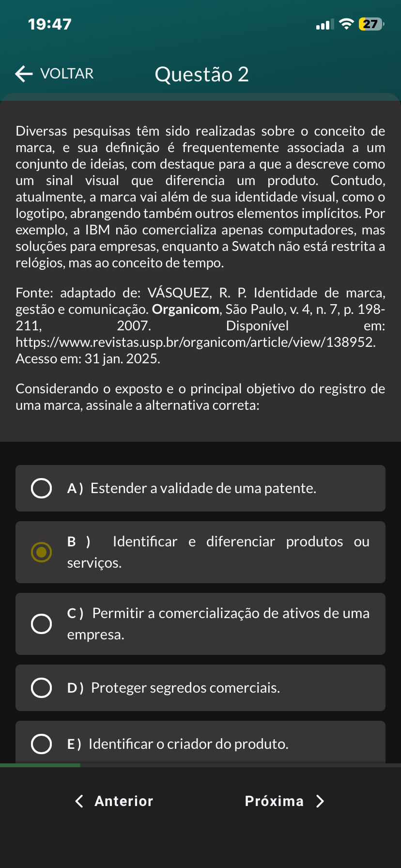
Task: Go to next question with Próxima
Action: (274, 801)
